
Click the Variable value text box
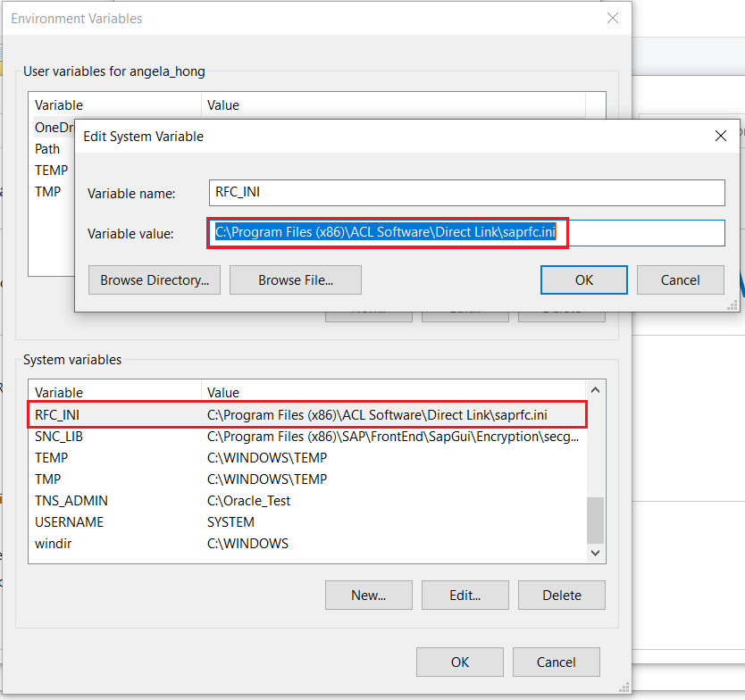click(465, 233)
